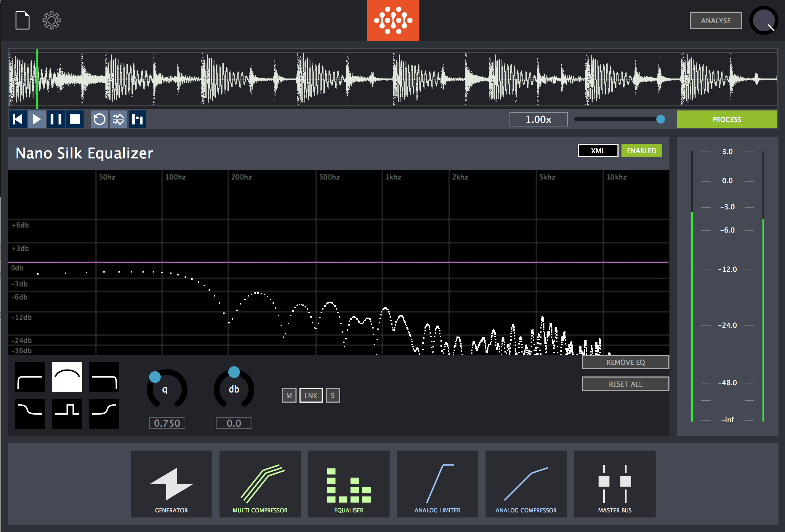
Task: Click the q value field showing 0.750
Action: 167,423
